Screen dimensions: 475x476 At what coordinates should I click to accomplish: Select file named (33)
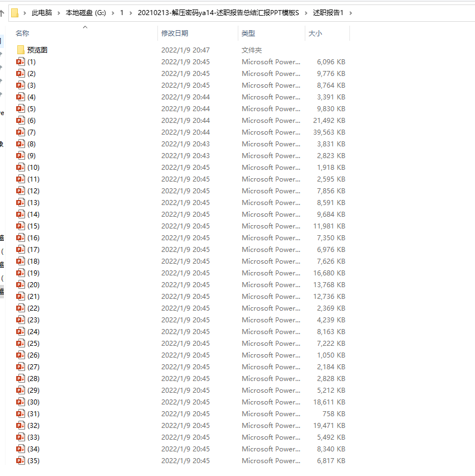click(33, 437)
